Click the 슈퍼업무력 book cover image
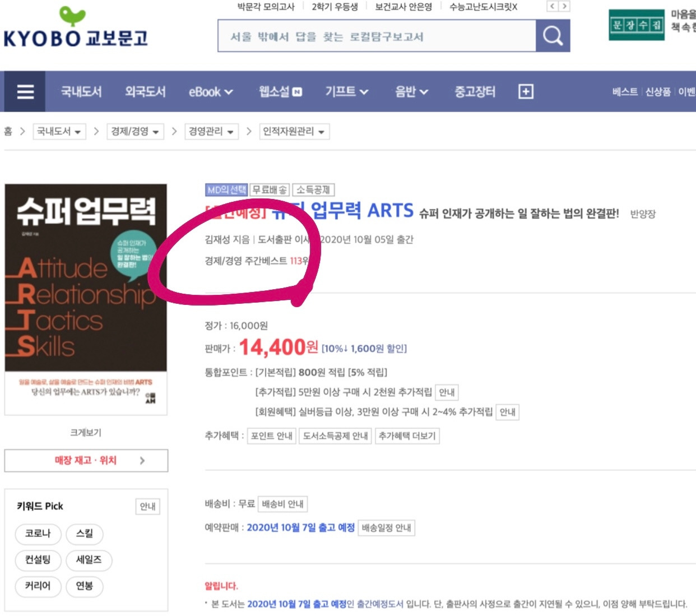This screenshot has height=616, width=696. click(x=86, y=299)
